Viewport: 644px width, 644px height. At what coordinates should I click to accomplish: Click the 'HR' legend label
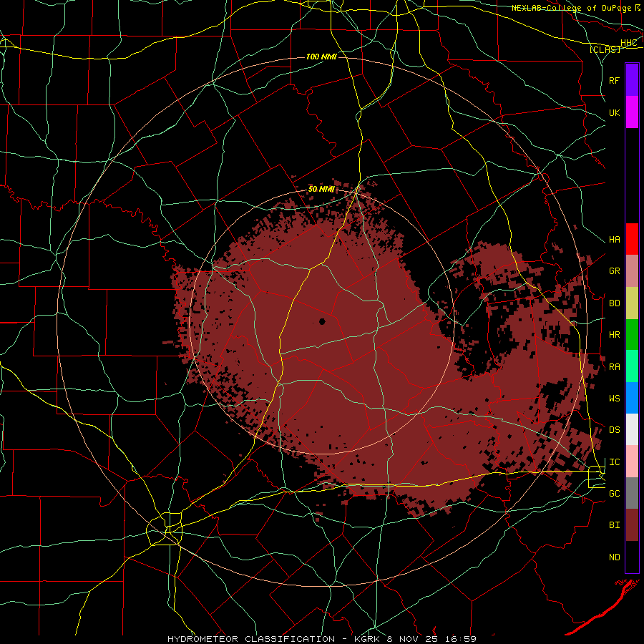(x=614, y=335)
